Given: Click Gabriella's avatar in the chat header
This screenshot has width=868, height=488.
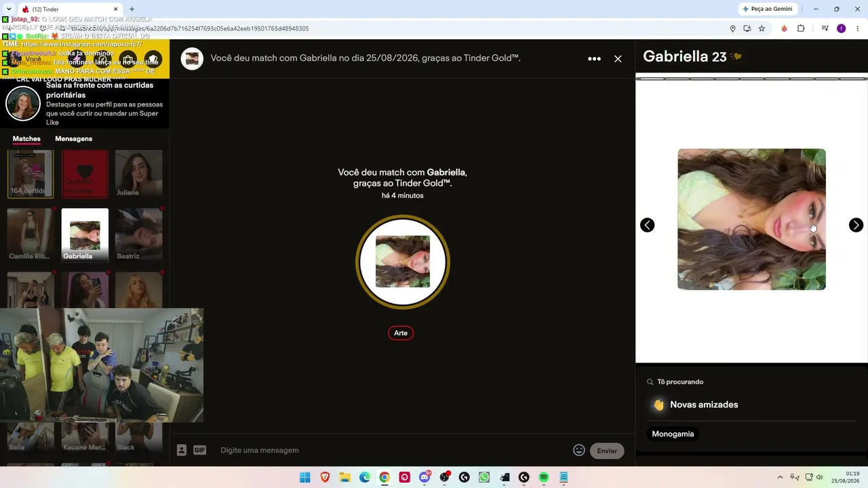Looking at the screenshot, I should pyautogui.click(x=192, y=59).
